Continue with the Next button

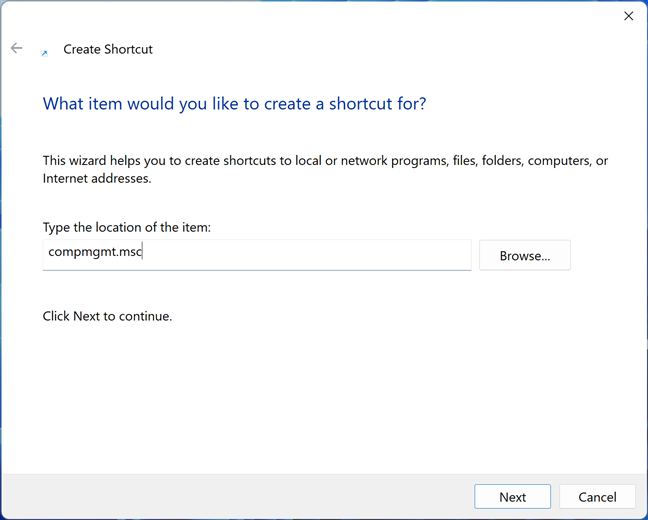click(x=512, y=496)
